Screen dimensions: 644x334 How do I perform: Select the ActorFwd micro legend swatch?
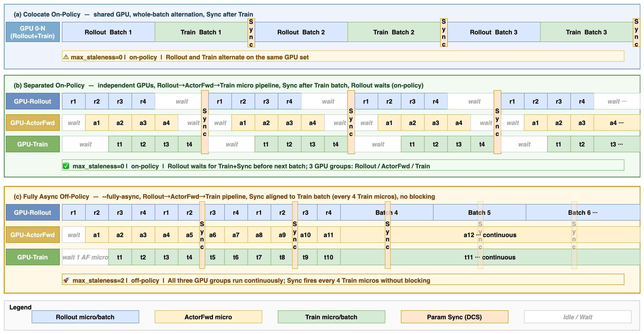(x=208, y=317)
